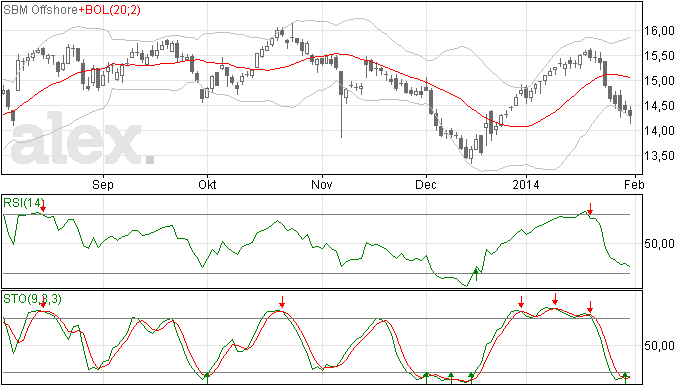Click the 'Dec' date axis label
Viewport: 690px width, 387px height.
point(426,184)
